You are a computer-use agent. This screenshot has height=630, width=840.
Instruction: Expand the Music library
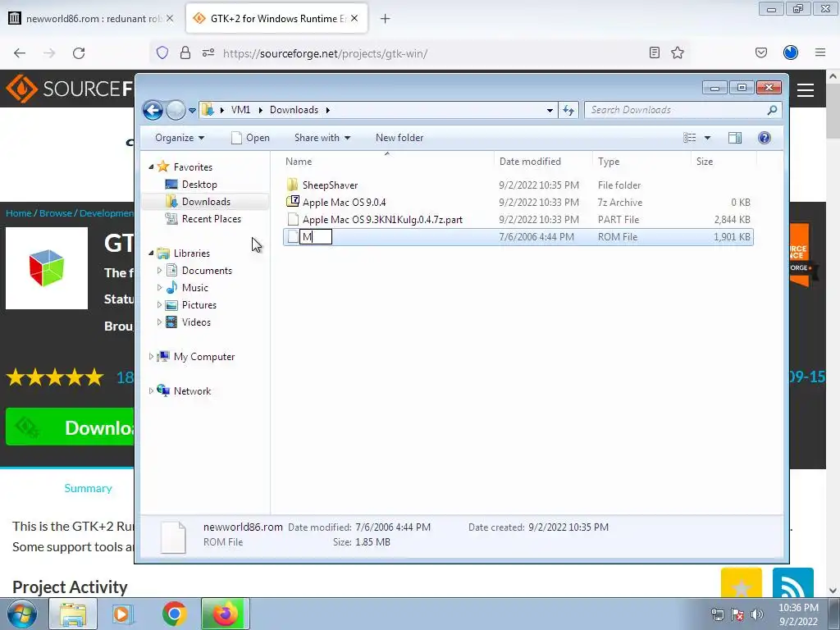[159, 288]
